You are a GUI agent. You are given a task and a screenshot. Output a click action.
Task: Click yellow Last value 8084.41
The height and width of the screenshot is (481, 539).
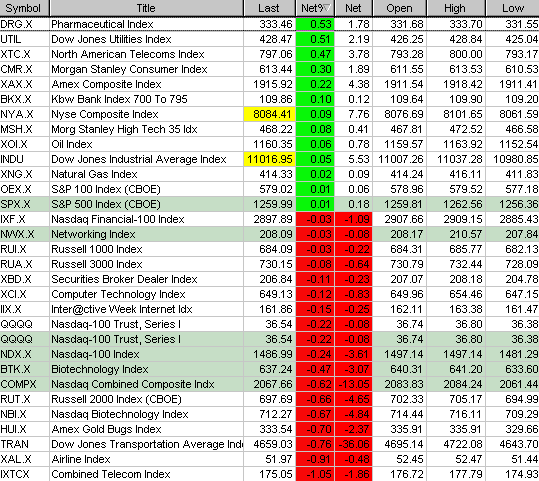269,114
